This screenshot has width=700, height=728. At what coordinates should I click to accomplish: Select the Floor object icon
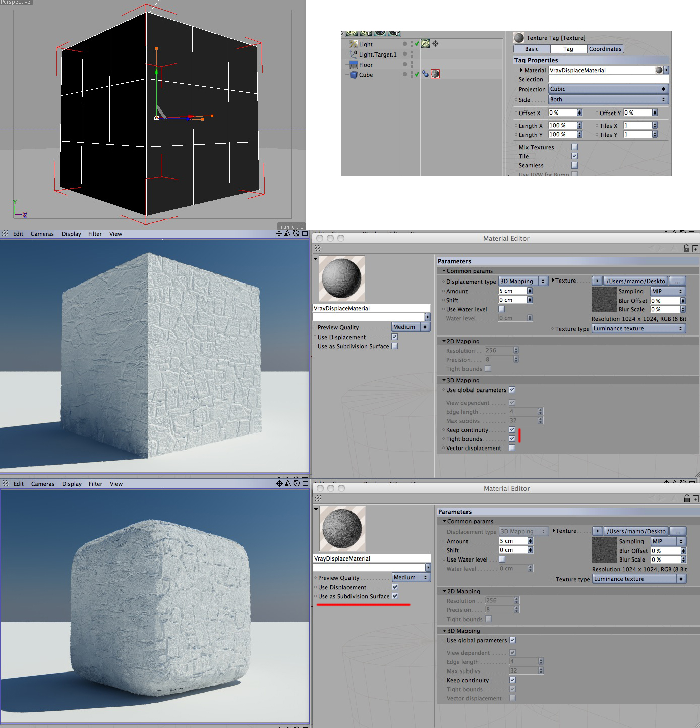(x=353, y=65)
